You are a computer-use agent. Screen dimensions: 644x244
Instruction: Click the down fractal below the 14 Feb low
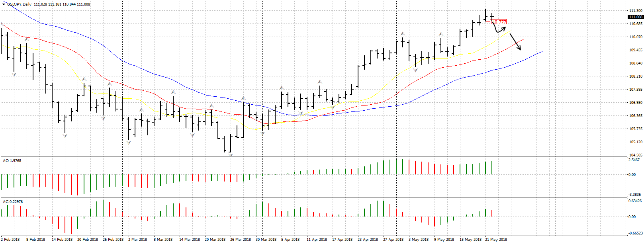pos(65,136)
